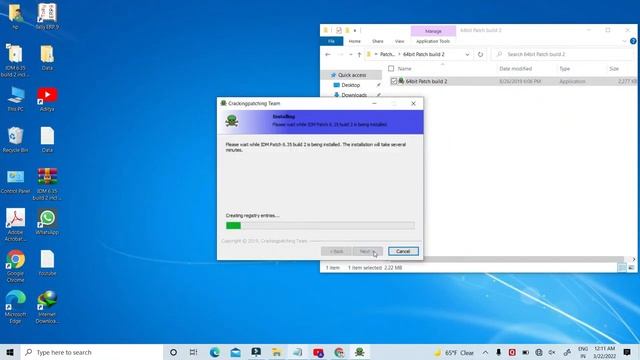Close the Crackingpatching Team installer window
This screenshot has height=360, width=640.
point(413,104)
